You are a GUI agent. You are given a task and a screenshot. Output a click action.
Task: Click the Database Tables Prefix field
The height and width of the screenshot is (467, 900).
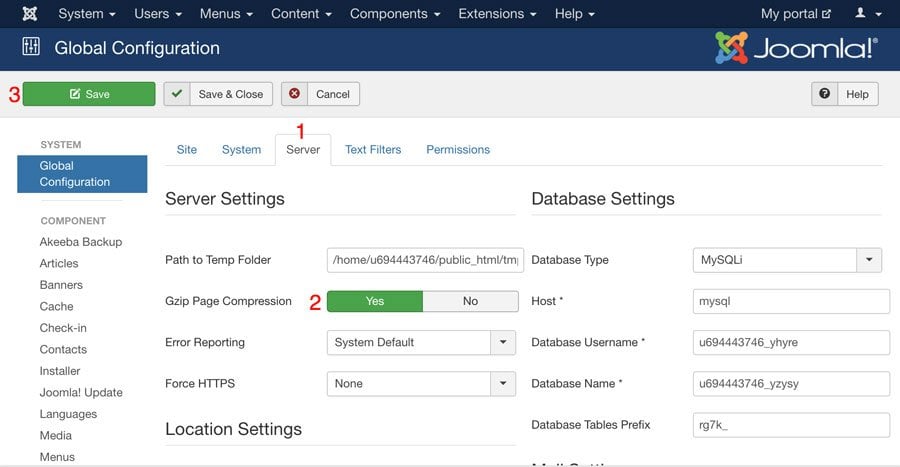click(x=792, y=425)
